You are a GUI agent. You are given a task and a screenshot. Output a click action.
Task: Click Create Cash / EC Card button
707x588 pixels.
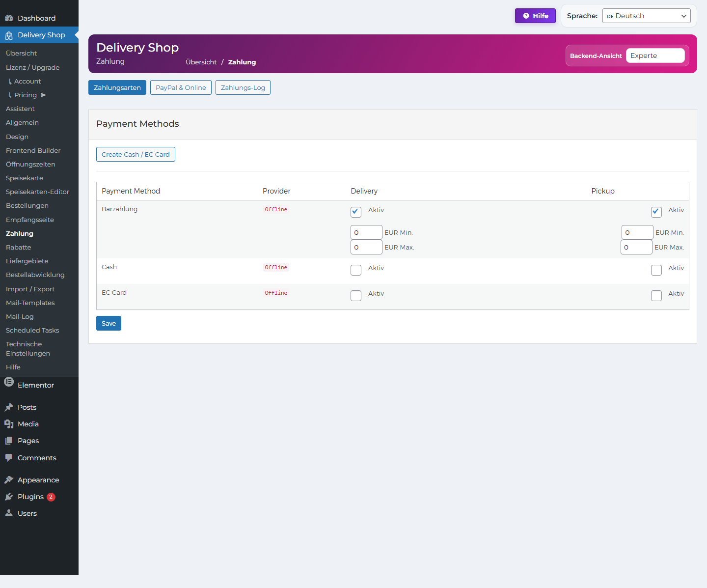coord(136,154)
